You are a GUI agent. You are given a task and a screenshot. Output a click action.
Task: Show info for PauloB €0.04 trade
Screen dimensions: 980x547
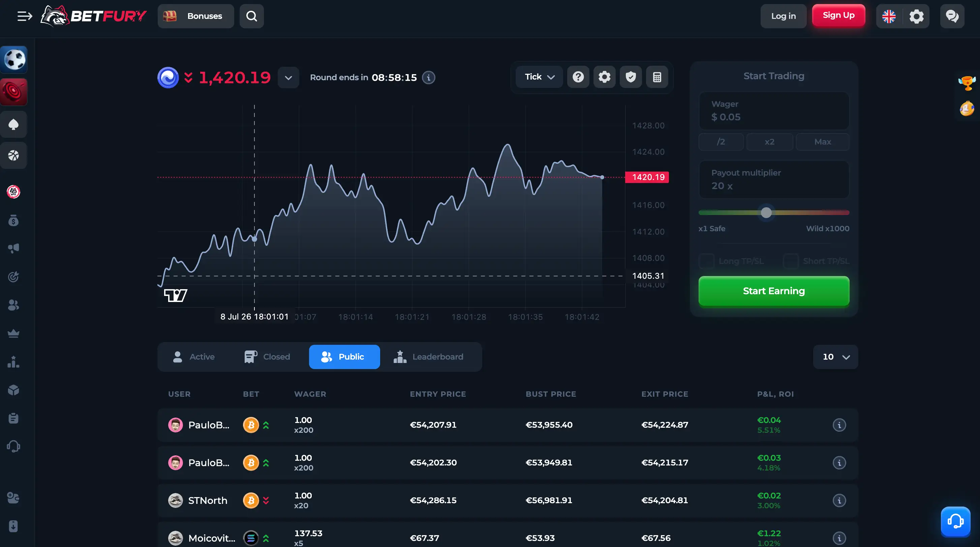point(839,425)
